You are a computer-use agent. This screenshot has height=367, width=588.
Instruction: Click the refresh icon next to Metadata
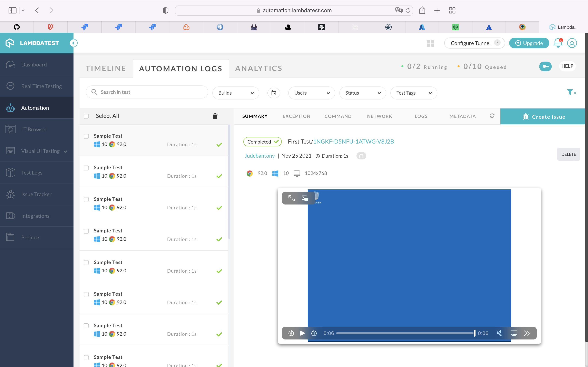[x=492, y=116]
